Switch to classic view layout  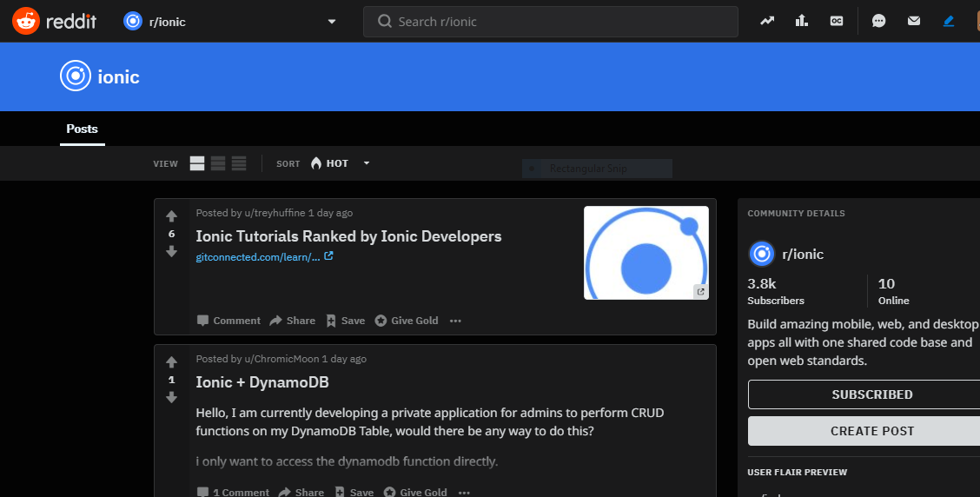click(x=218, y=163)
